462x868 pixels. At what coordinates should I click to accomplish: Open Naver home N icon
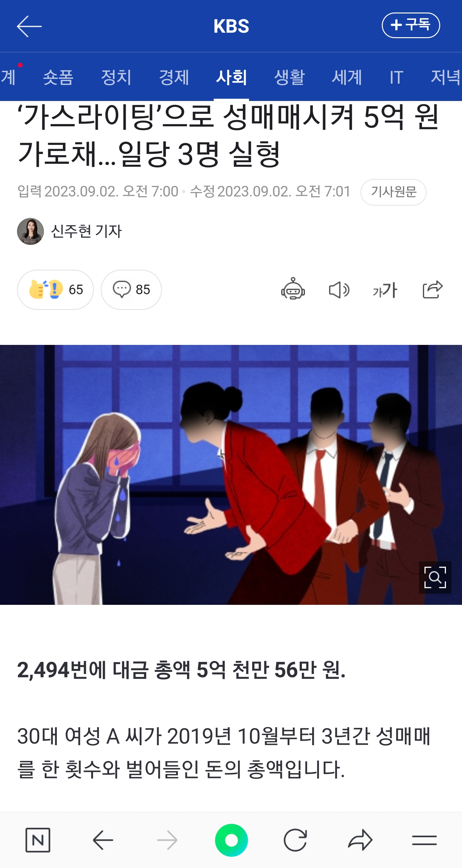point(38,840)
